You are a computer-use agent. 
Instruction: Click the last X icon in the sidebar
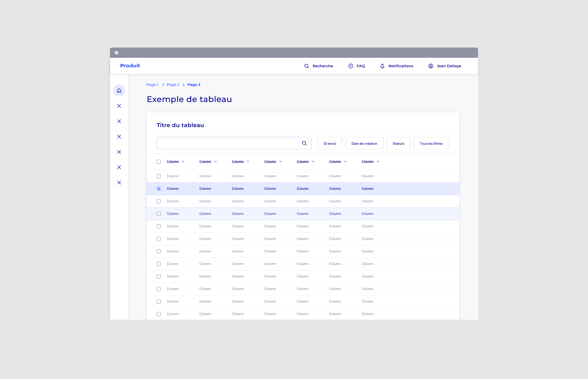[119, 183]
